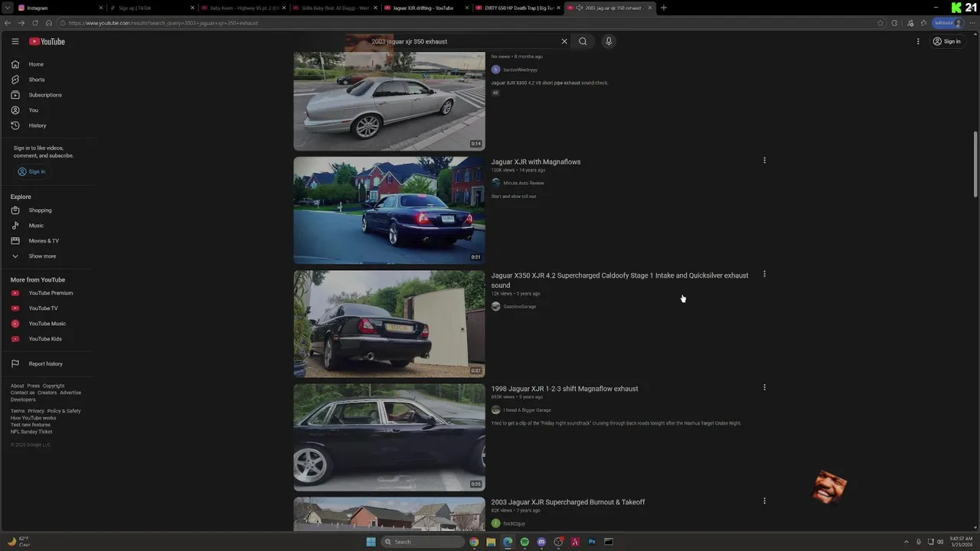Show hidden system tray icons
This screenshot has width=980, height=551.
[x=906, y=542]
